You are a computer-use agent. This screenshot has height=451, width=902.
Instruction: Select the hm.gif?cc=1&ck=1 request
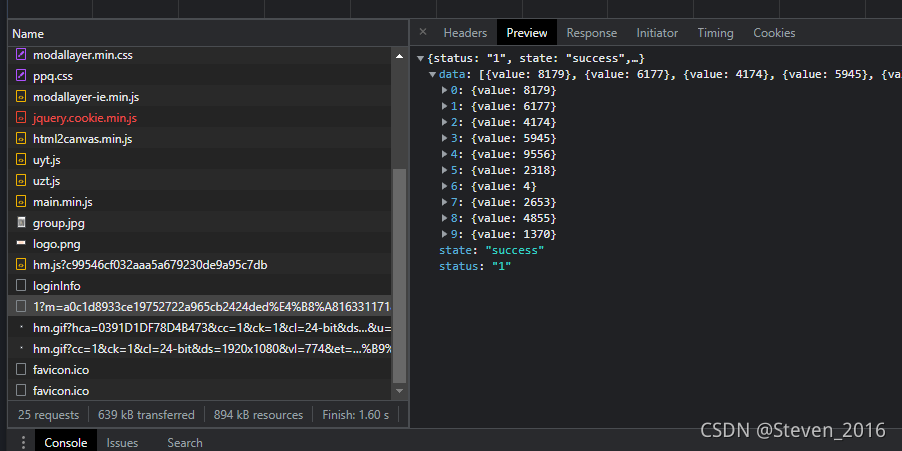click(x=200, y=349)
